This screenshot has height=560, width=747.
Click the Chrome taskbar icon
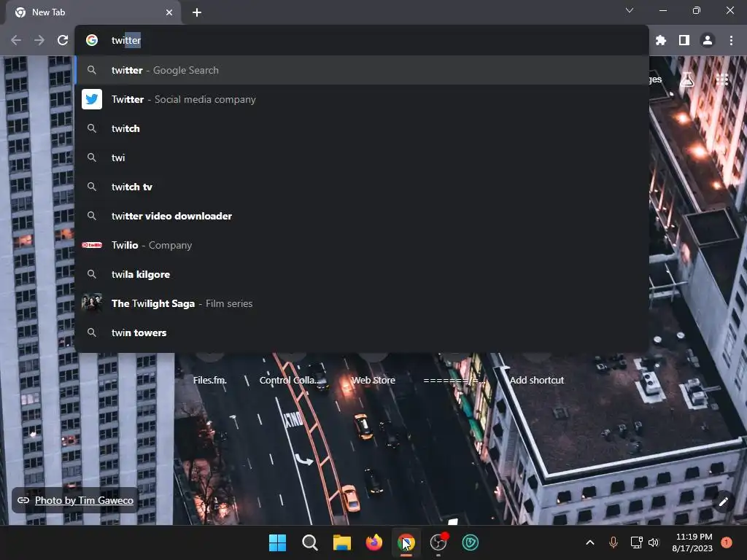pyautogui.click(x=406, y=542)
